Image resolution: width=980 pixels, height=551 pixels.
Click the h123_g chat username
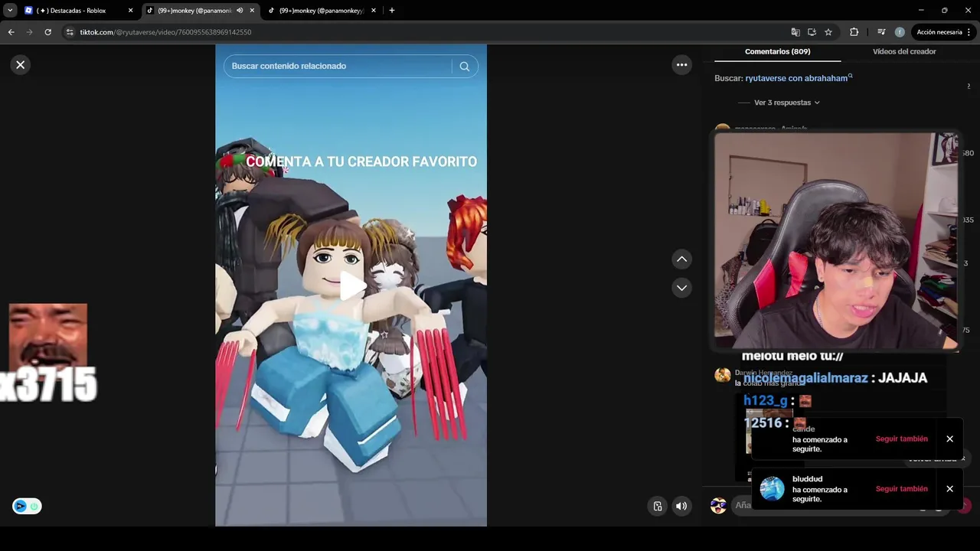tap(765, 401)
